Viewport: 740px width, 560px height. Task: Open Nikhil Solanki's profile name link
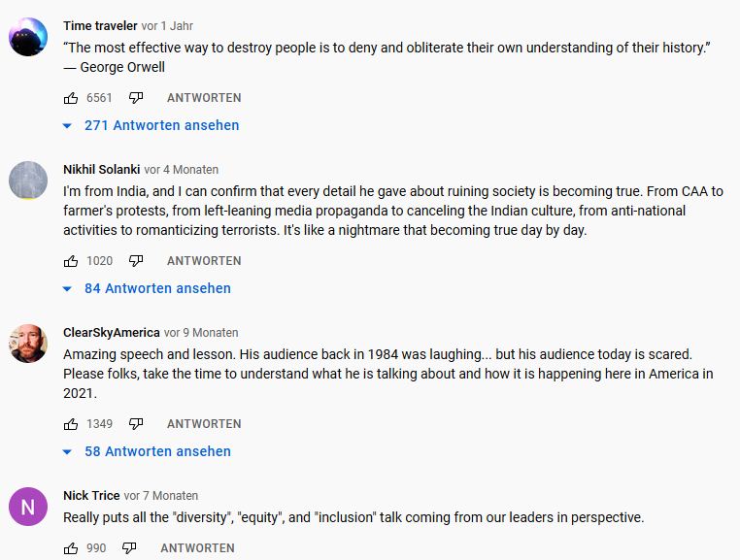click(102, 169)
